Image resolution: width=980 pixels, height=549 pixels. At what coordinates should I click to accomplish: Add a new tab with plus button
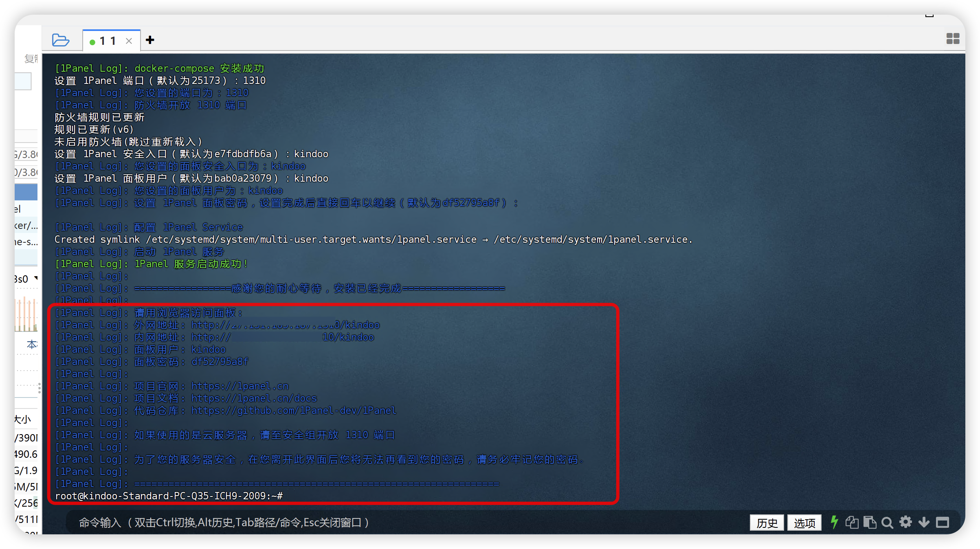(x=150, y=40)
